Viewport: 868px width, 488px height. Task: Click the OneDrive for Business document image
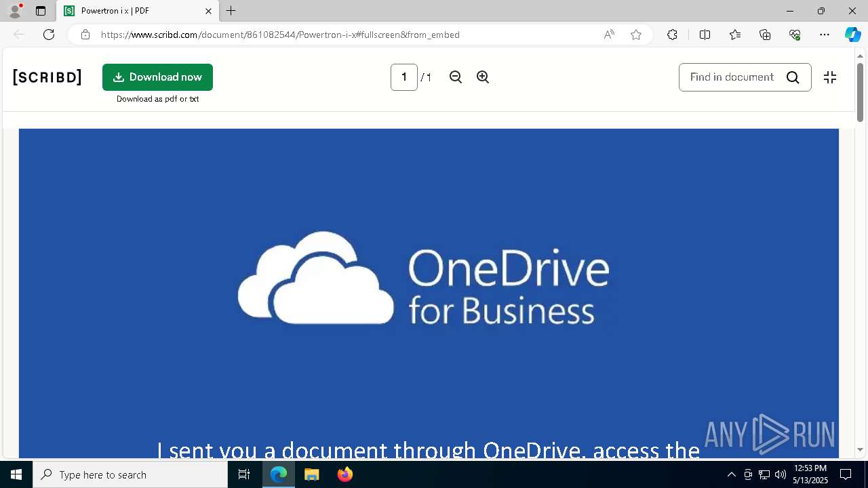point(429,293)
